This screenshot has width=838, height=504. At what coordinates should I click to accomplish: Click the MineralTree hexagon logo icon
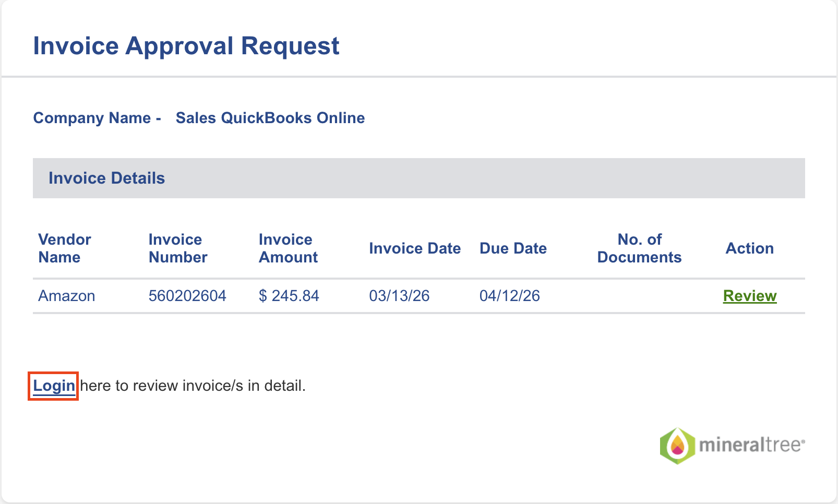677,446
